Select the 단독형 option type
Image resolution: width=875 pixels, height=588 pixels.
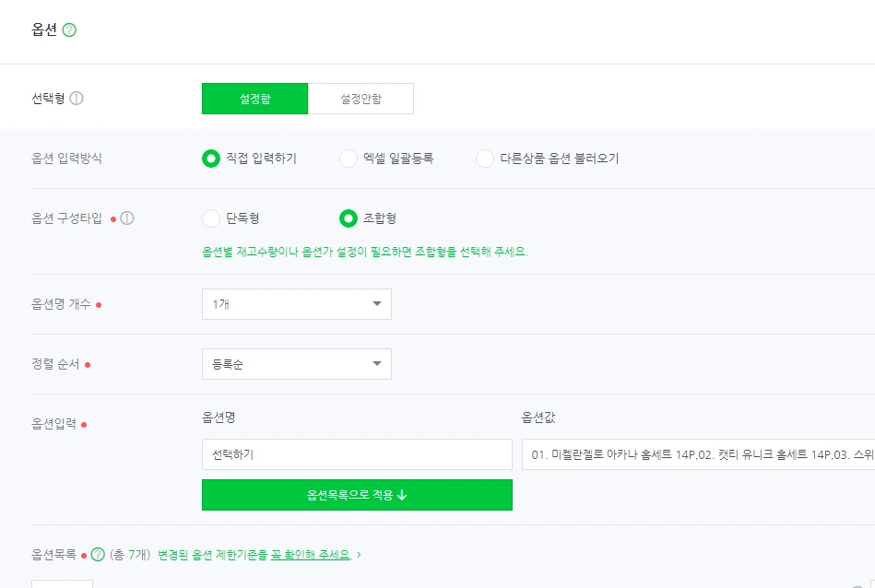(x=211, y=218)
